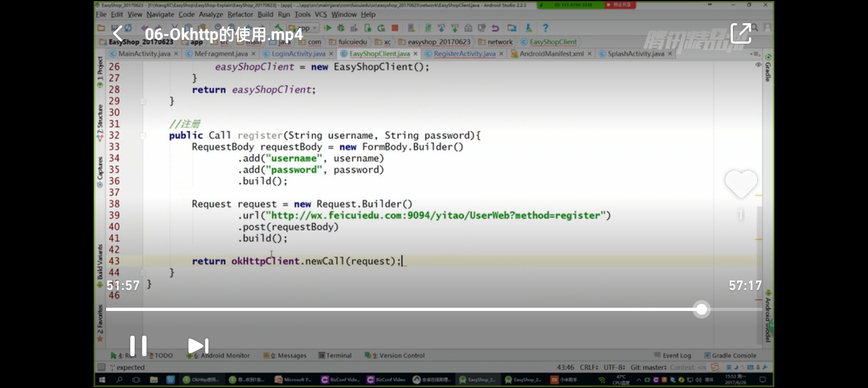Click the easyshop_20170623 package breadcrumb
The width and height of the screenshot is (868, 388).
coord(434,42)
